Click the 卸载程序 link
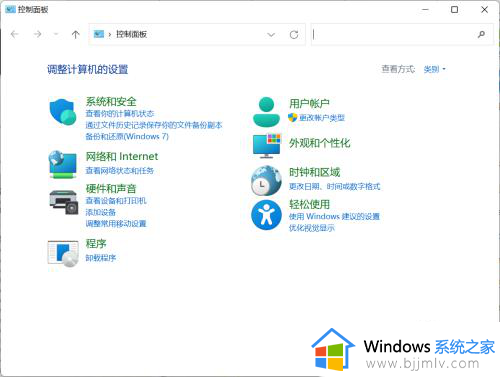The image size is (500, 377). point(101,258)
